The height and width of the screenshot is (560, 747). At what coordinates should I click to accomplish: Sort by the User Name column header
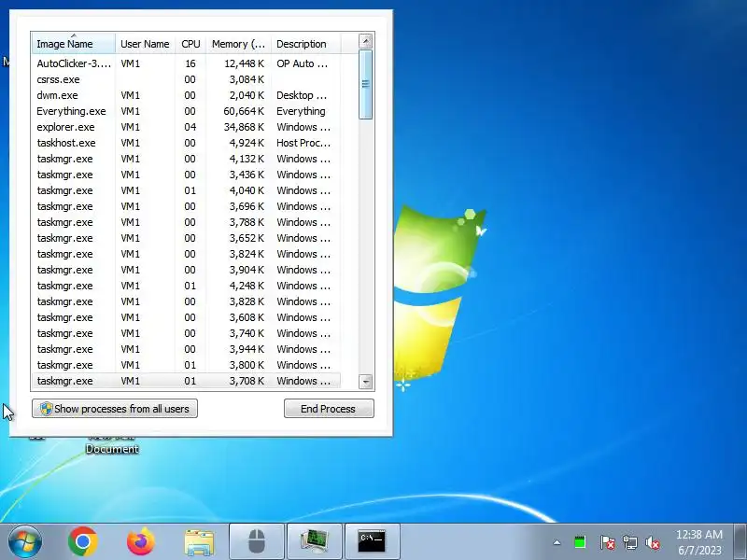point(145,43)
